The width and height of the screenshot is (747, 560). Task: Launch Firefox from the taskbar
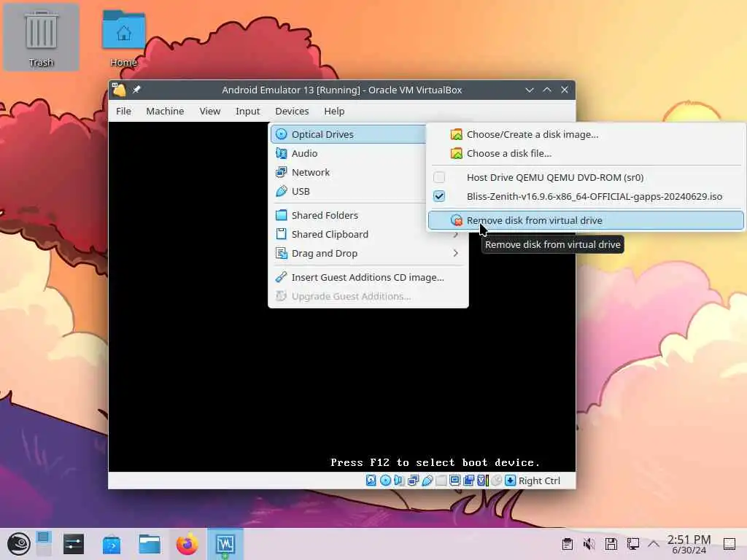pyautogui.click(x=187, y=544)
